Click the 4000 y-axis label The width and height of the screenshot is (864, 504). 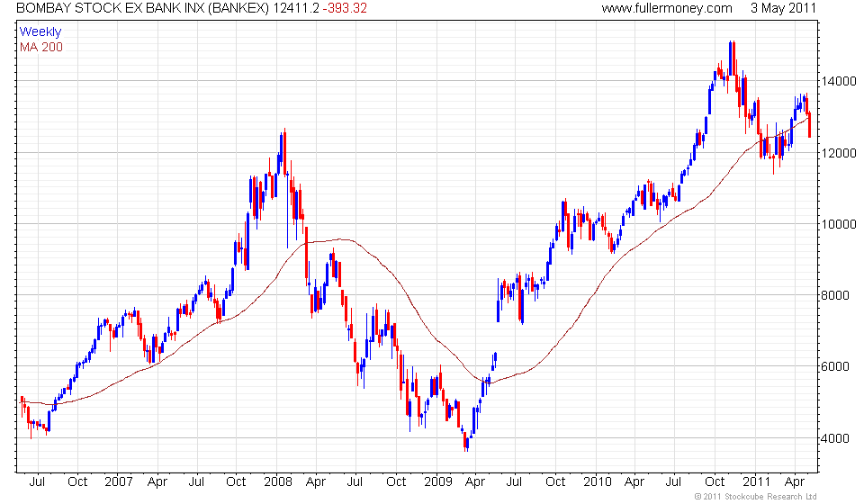835,438
